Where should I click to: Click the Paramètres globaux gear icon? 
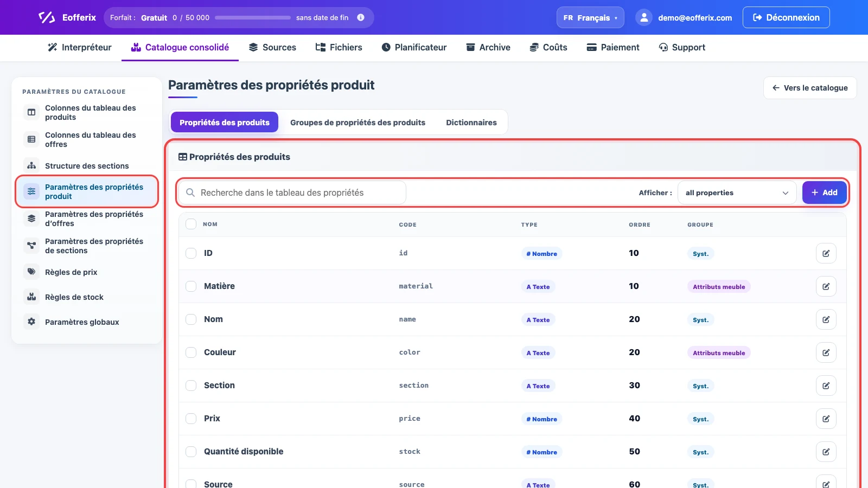31,322
